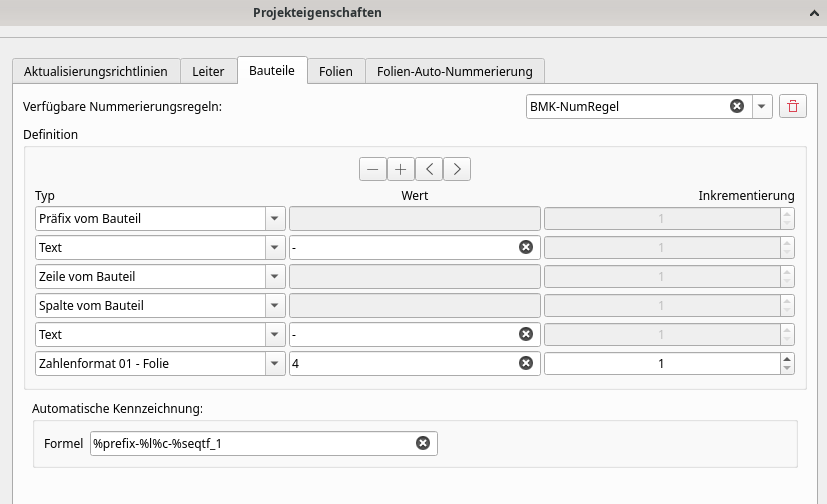Click the left arrow button in Definition

tap(429, 169)
